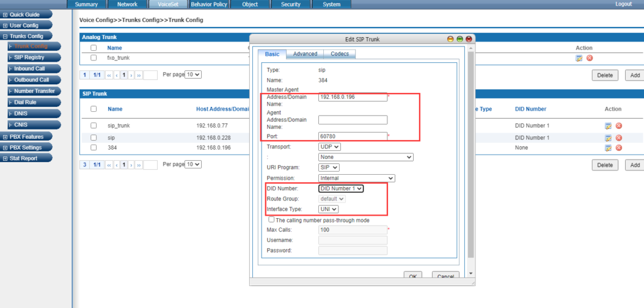Open Outbound Call sidebar item
Viewport: 644px width, 308px height.
34,80
